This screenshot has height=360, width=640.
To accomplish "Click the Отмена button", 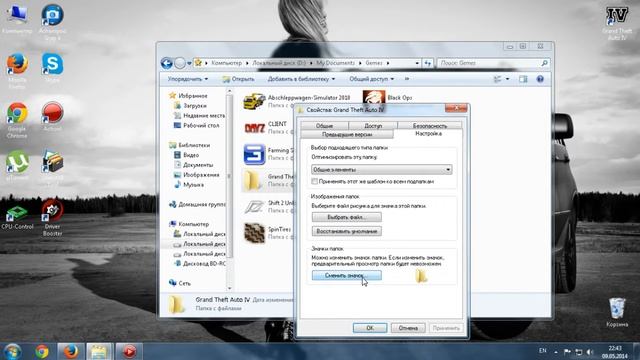I will pos(408,328).
